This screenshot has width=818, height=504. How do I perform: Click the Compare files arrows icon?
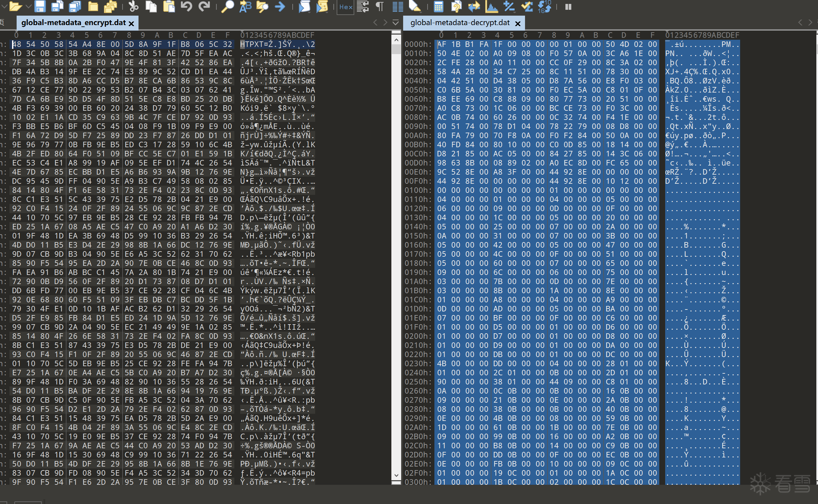point(474,6)
